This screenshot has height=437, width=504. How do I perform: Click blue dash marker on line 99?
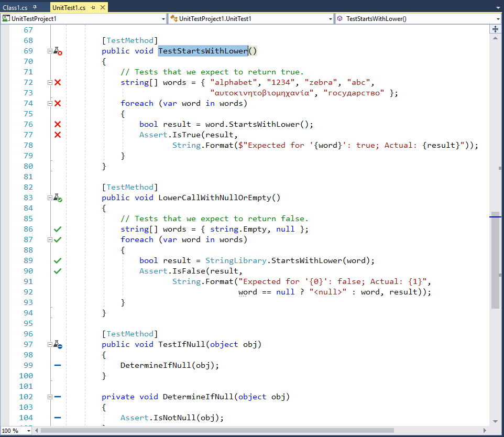click(x=58, y=365)
